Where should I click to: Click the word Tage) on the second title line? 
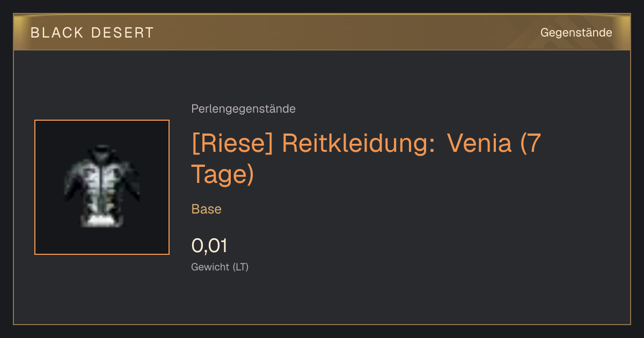tap(222, 174)
